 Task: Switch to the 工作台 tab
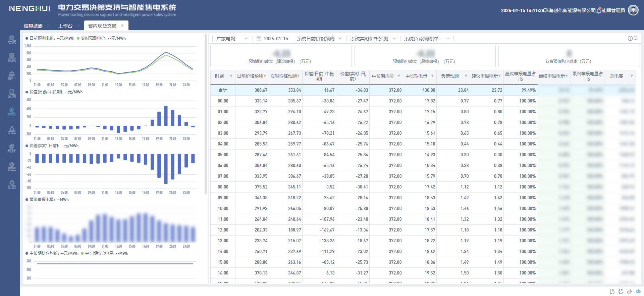click(x=65, y=26)
